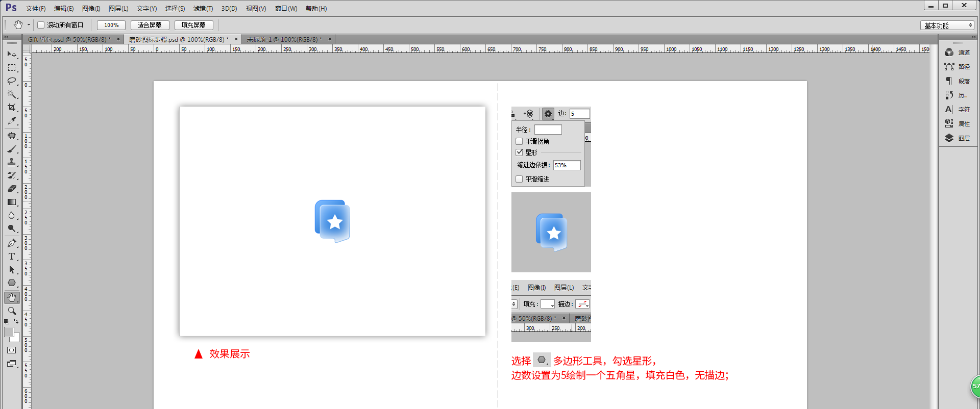The height and width of the screenshot is (409, 980).
Task: Open the 选择(S) menu
Action: (x=175, y=9)
